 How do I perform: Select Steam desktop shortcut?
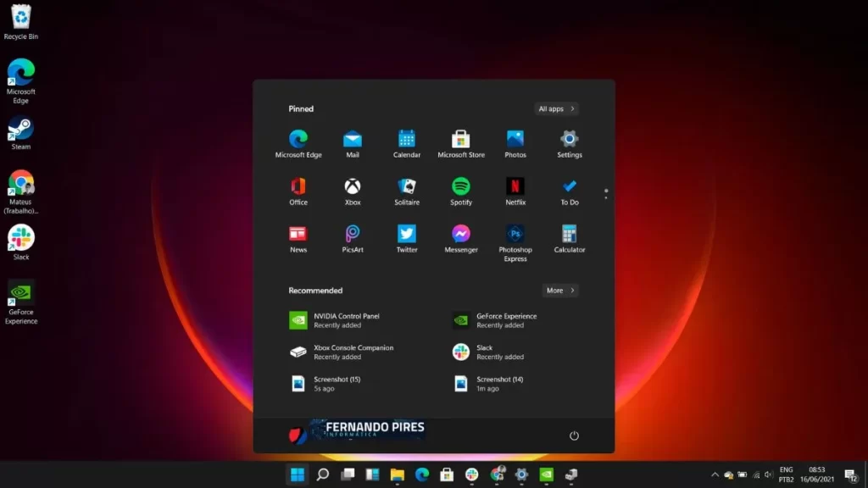[21, 133]
